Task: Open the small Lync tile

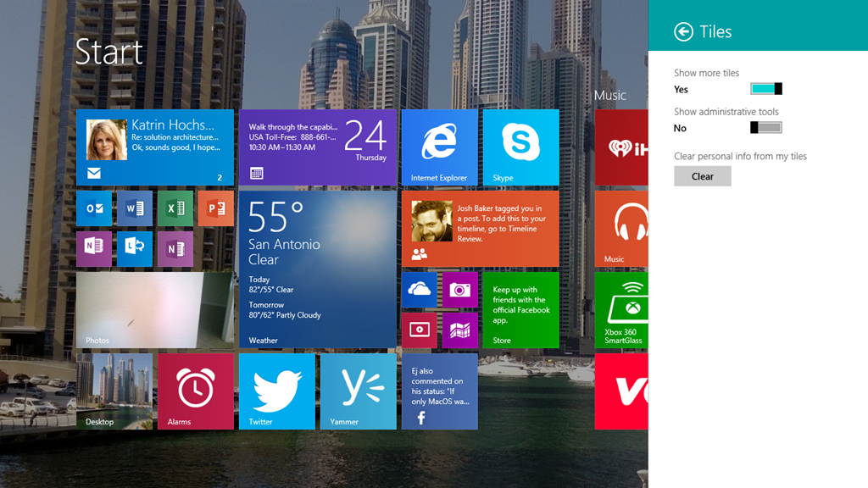Action: [x=135, y=249]
